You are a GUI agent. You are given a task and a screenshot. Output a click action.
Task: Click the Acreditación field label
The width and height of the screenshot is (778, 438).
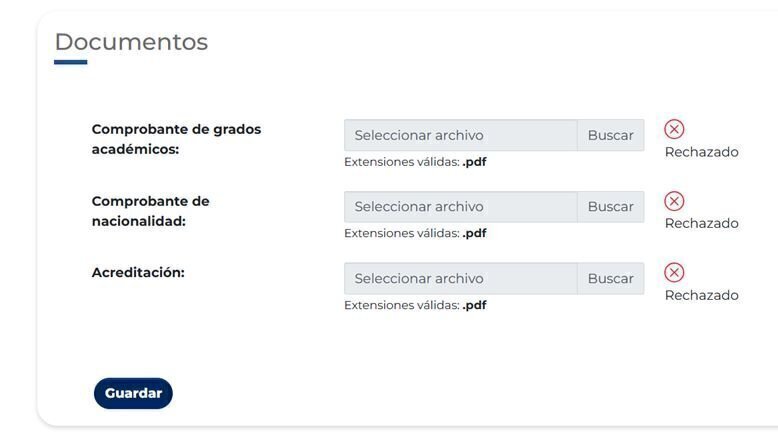pos(138,272)
